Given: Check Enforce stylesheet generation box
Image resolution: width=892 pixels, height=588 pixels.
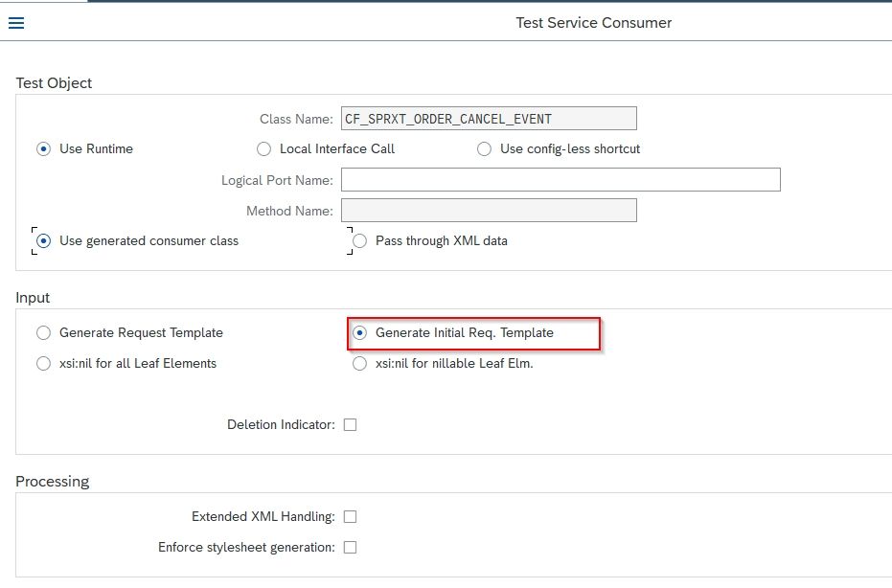Looking at the screenshot, I should (350, 547).
